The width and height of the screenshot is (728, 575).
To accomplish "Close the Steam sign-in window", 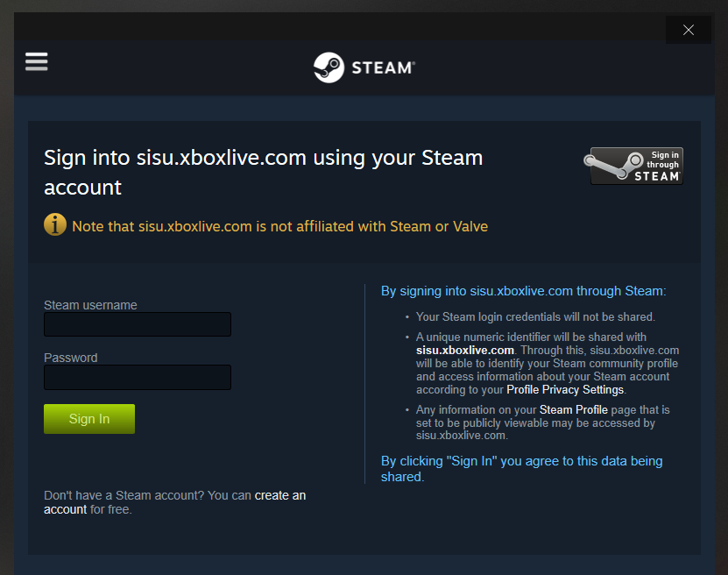I will pyautogui.click(x=688, y=30).
